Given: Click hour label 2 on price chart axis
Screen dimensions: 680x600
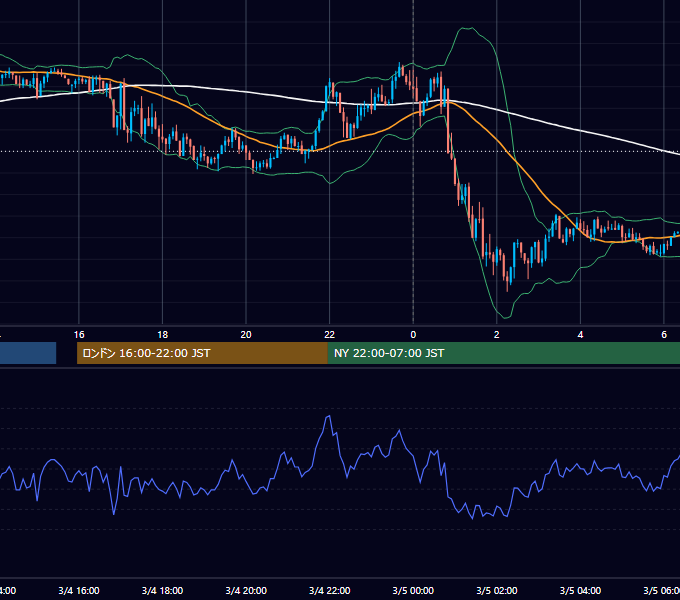Looking at the screenshot, I should (497, 335).
